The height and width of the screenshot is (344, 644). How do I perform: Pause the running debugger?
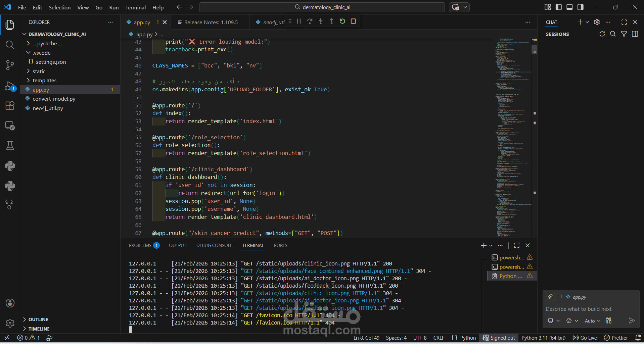[x=298, y=21]
